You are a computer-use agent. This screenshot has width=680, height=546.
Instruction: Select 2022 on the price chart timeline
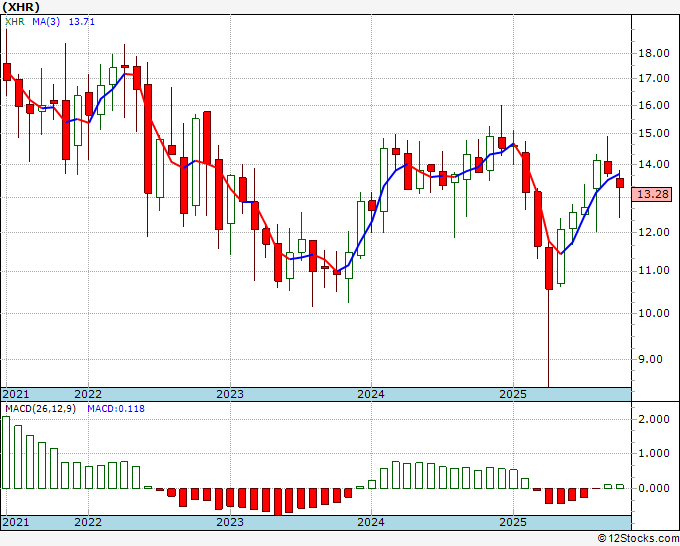point(88,394)
